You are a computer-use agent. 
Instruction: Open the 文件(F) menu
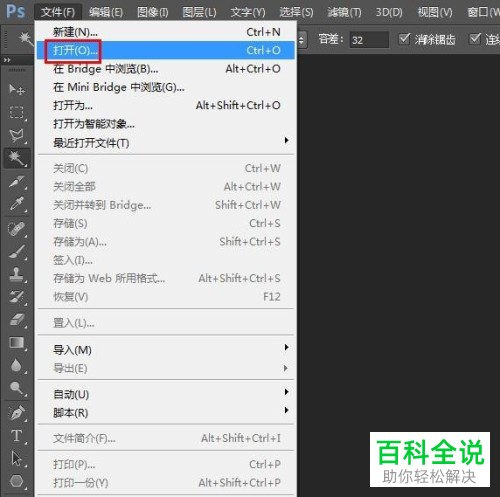point(58,12)
